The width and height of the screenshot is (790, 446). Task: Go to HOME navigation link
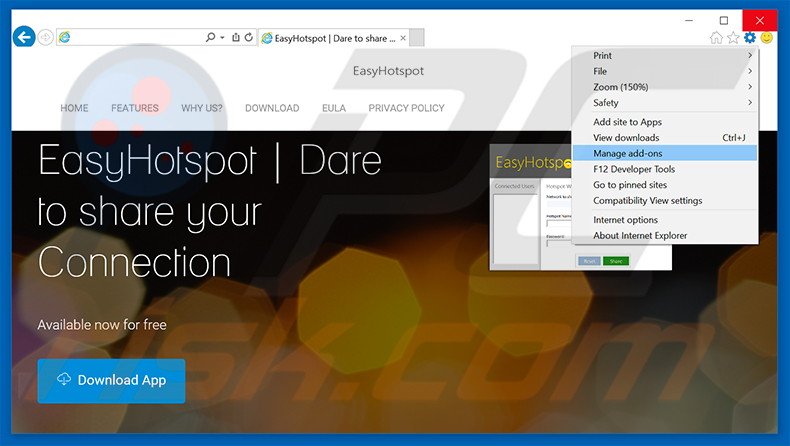74,108
